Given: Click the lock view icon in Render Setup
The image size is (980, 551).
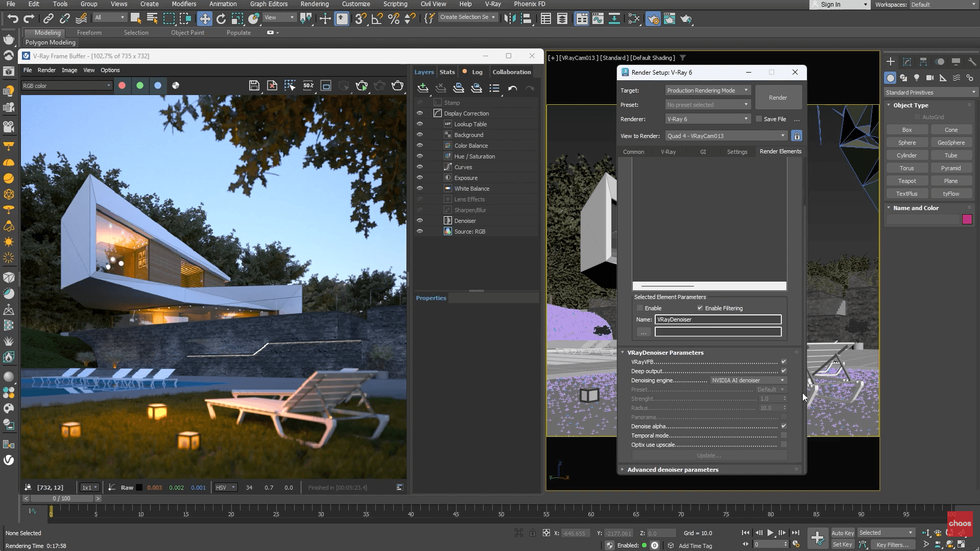Looking at the screenshot, I should click(x=797, y=136).
